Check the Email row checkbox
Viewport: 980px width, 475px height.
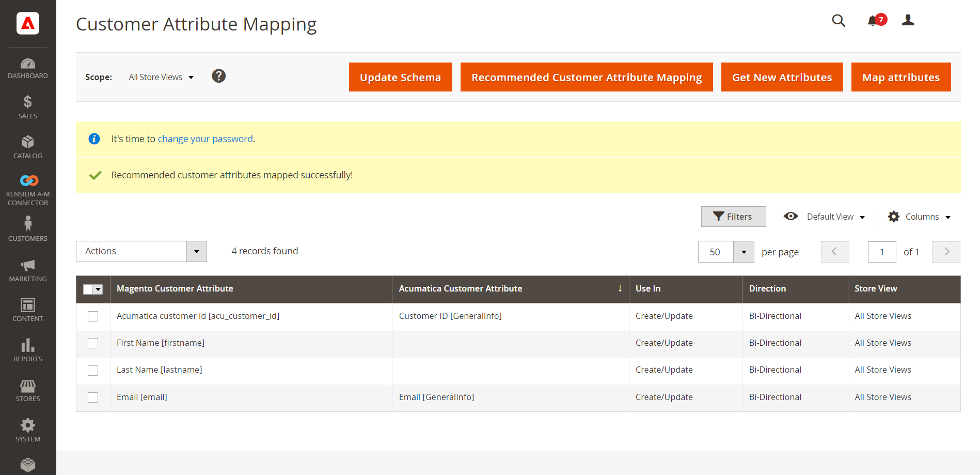click(93, 397)
